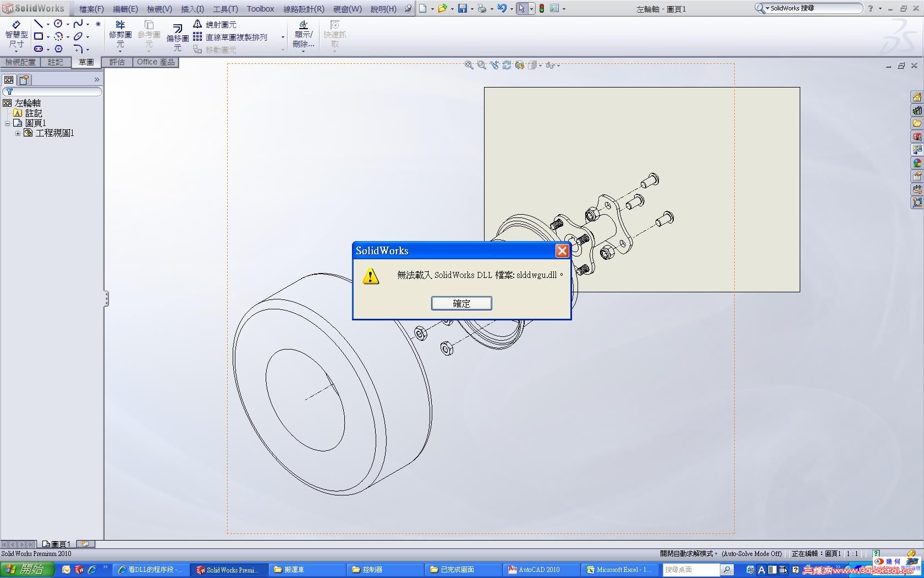The image size is (924, 578).
Task: Open the 檔案(F) menu
Action: click(91, 9)
